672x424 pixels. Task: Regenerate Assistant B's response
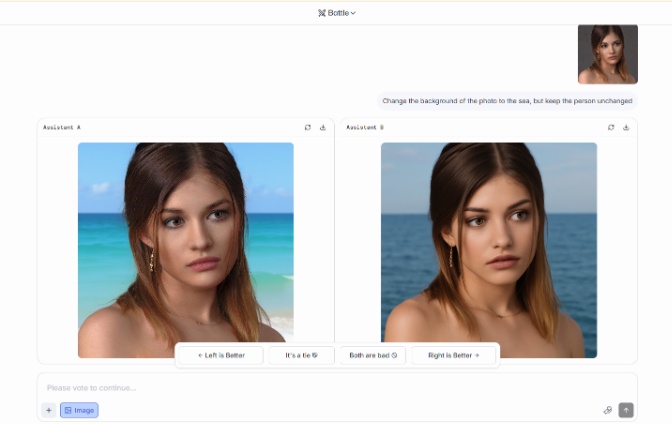coord(611,127)
